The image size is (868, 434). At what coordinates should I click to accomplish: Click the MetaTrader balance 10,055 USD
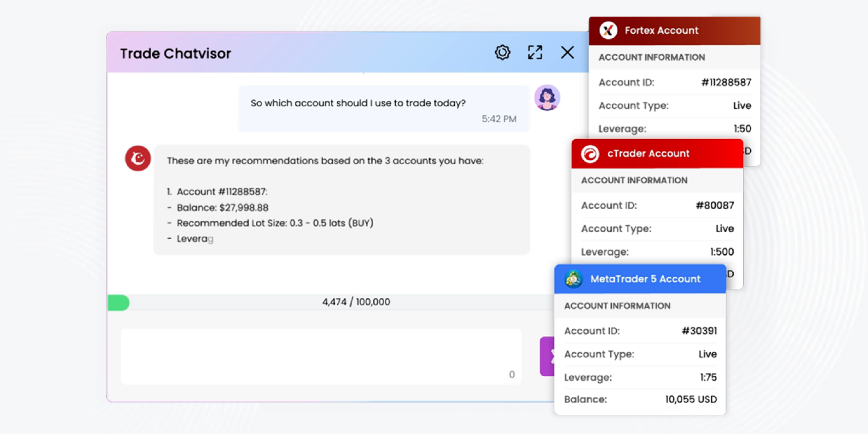point(691,399)
